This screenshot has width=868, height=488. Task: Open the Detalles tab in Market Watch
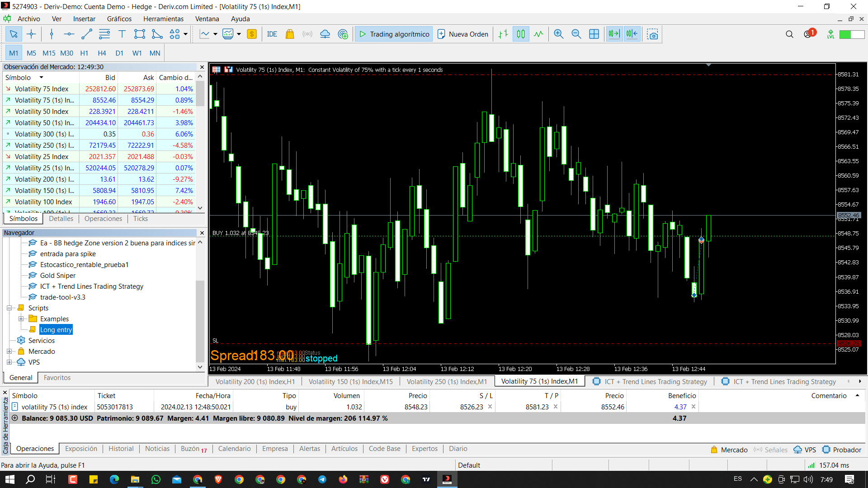pyautogui.click(x=61, y=219)
